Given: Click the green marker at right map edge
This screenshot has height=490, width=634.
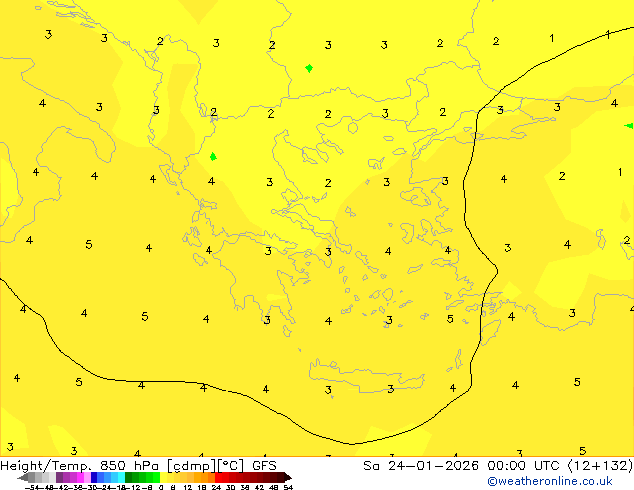Looking at the screenshot, I should 629,126.
